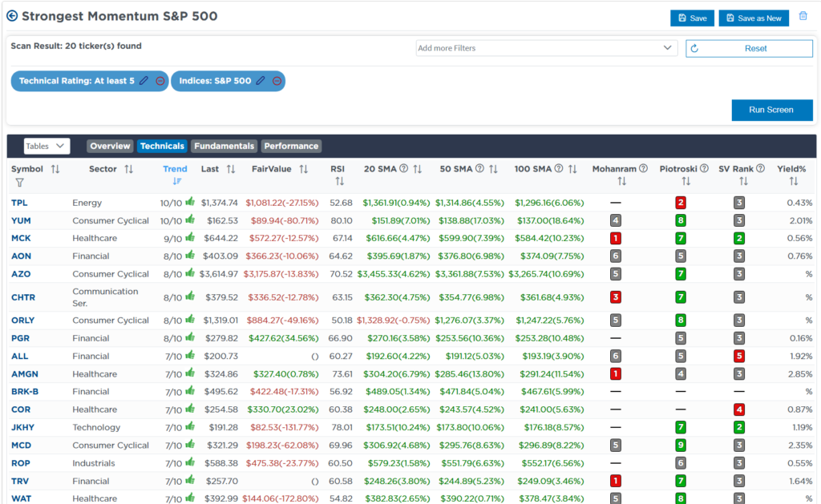Image resolution: width=821 pixels, height=504 pixels.
Task: Open the Symbol column filter funnel
Action: coord(19,183)
